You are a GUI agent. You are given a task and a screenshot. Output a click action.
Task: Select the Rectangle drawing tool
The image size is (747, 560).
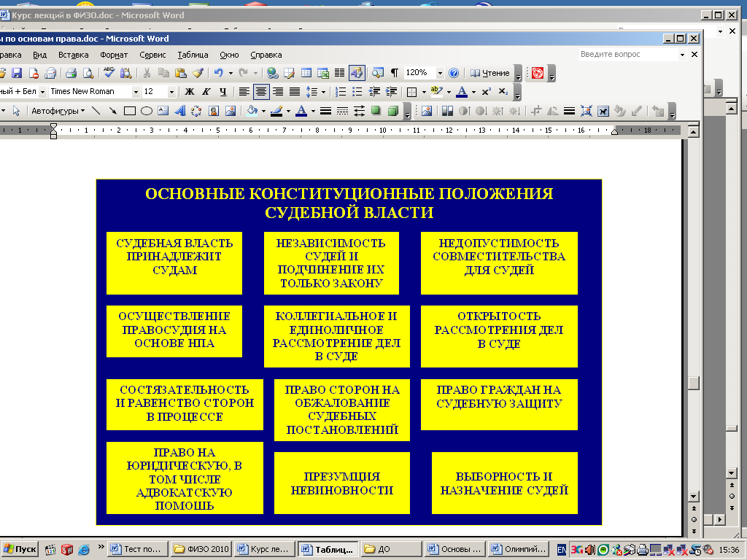(x=130, y=111)
